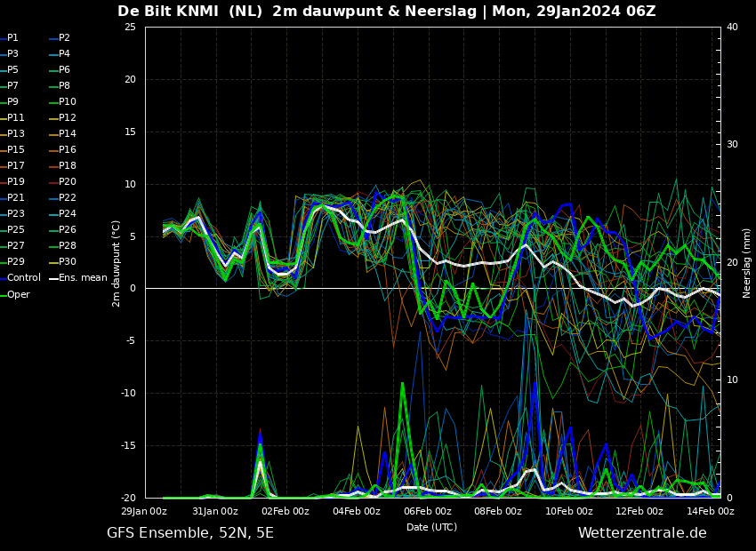
Task: Click the P17 legend label
Action: click(16, 165)
